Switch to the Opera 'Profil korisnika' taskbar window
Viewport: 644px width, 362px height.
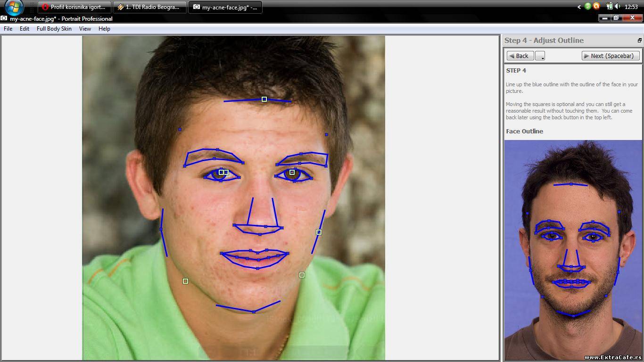[74, 7]
